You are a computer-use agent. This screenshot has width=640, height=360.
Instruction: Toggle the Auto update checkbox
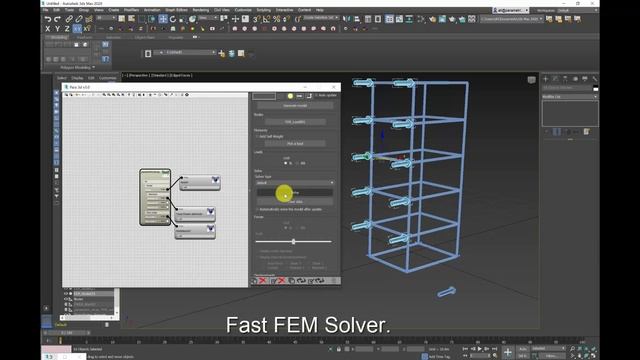pyautogui.click(x=316, y=96)
